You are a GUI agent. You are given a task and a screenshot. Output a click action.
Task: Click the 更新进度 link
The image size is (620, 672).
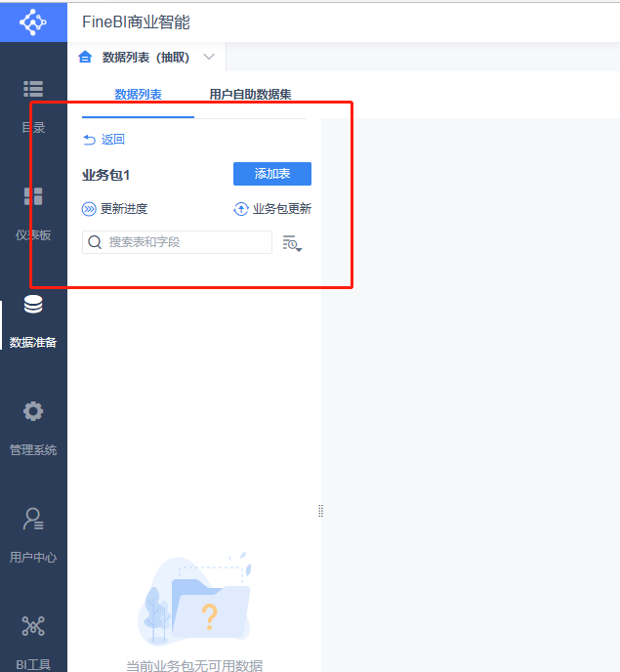tap(124, 209)
